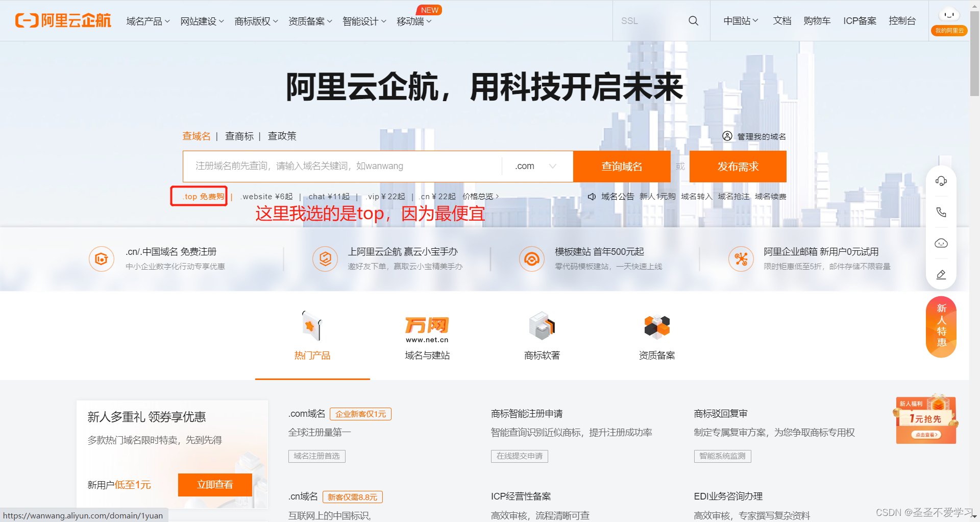The height and width of the screenshot is (522, 980).
Task: Click the Yingyun Xiaobao promo icon
Action: click(x=325, y=259)
